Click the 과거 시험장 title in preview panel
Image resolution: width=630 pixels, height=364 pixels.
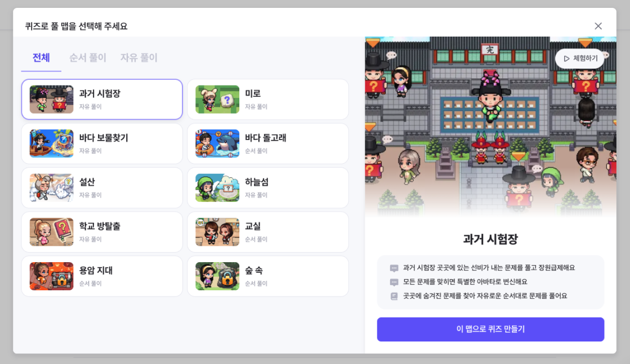(x=490, y=239)
